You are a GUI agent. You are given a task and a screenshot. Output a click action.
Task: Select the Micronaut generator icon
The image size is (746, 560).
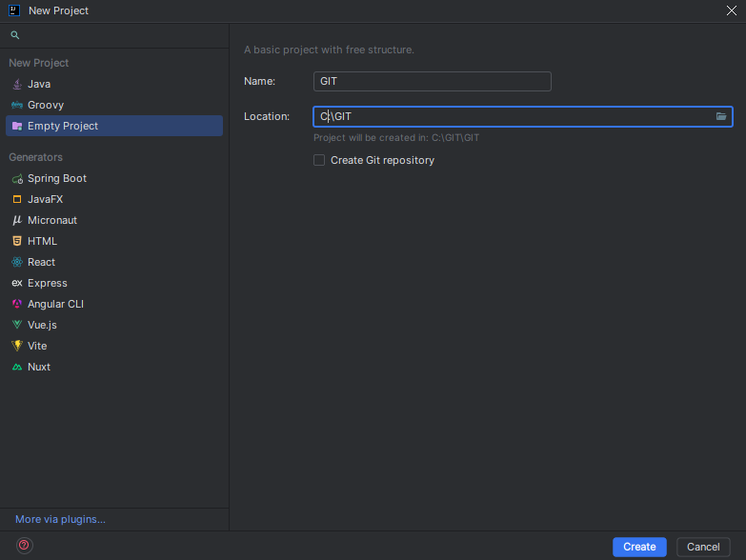tap(17, 220)
